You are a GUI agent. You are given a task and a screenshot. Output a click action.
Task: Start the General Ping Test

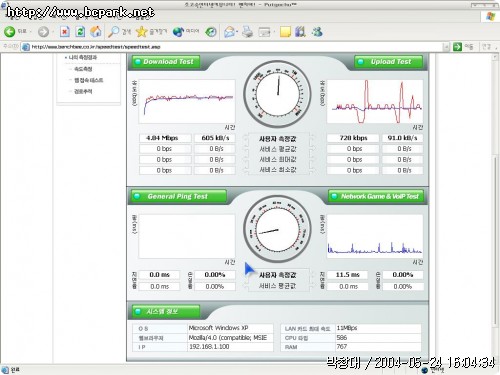pyautogui.click(x=179, y=196)
